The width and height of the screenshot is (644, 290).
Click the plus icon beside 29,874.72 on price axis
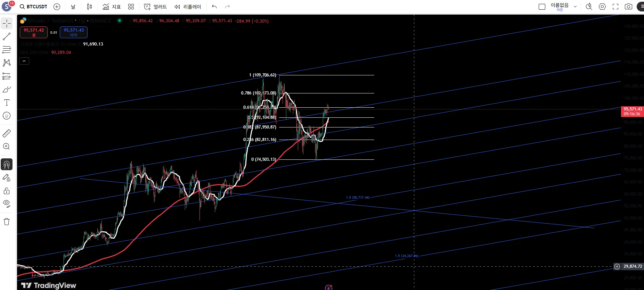pyautogui.click(x=617, y=266)
